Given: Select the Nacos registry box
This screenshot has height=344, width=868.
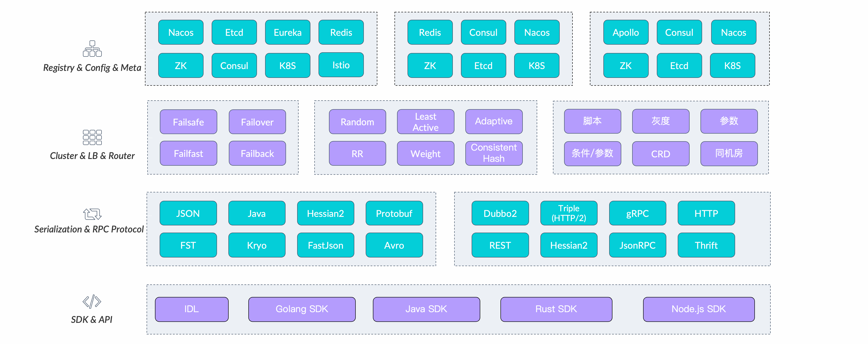Looking at the screenshot, I should (181, 32).
